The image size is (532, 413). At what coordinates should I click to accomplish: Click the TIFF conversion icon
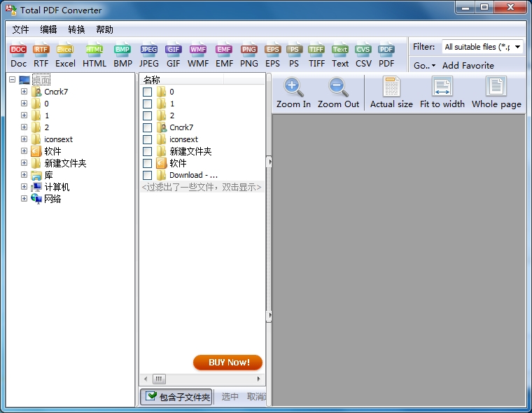[316, 56]
